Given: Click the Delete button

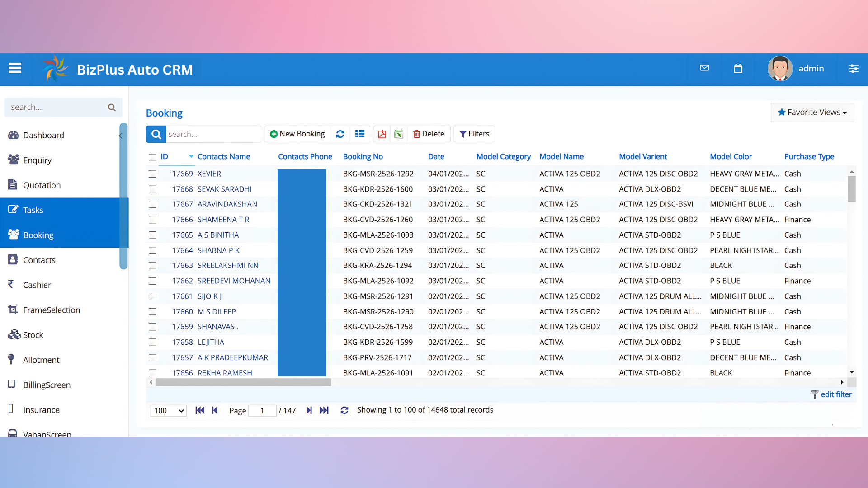Looking at the screenshot, I should coord(429,134).
